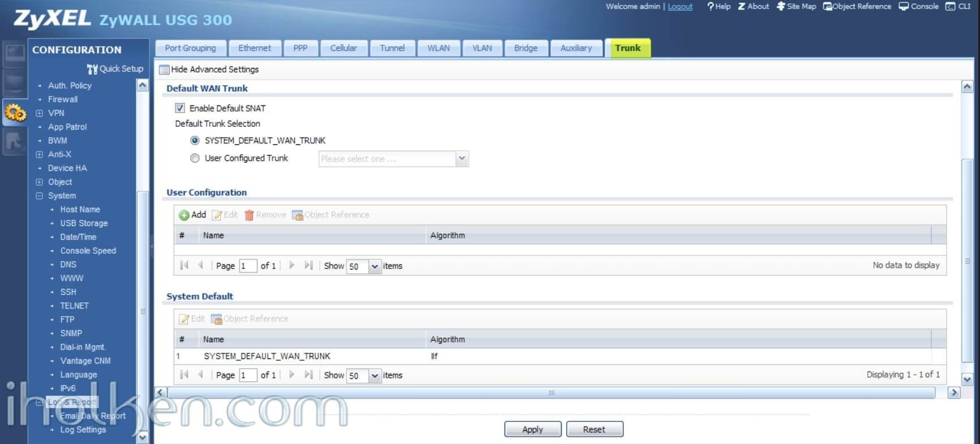Click the Apply button
This screenshot has width=980, height=444.
pos(533,429)
